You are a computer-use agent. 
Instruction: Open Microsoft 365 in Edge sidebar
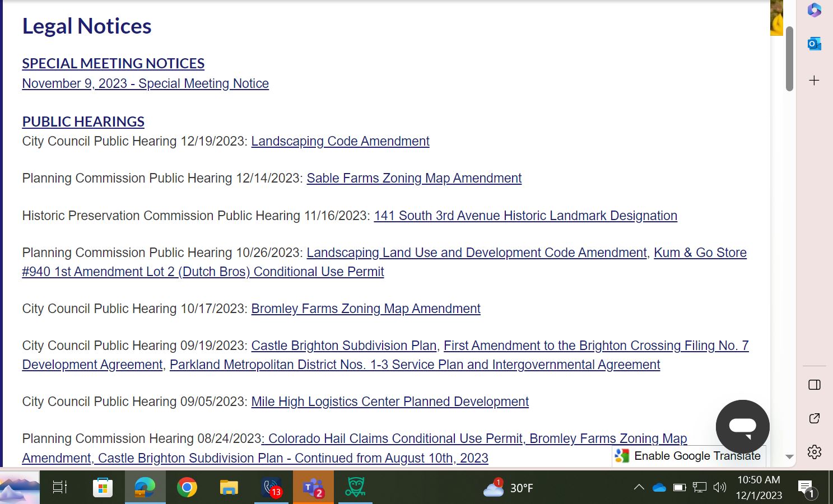tap(814, 10)
